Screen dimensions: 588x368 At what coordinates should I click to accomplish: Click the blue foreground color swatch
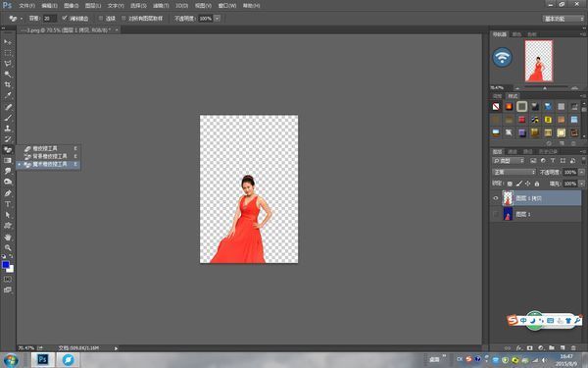pyautogui.click(x=6, y=265)
